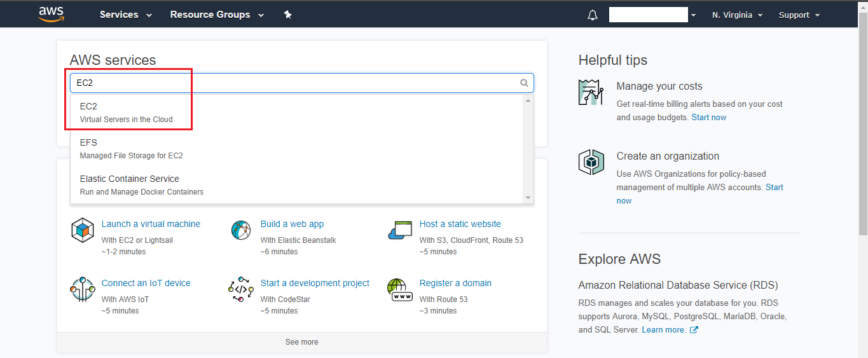Select EC2 from search suggestions
Image resolution: width=868 pixels, height=358 pixels.
tap(126, 112)
